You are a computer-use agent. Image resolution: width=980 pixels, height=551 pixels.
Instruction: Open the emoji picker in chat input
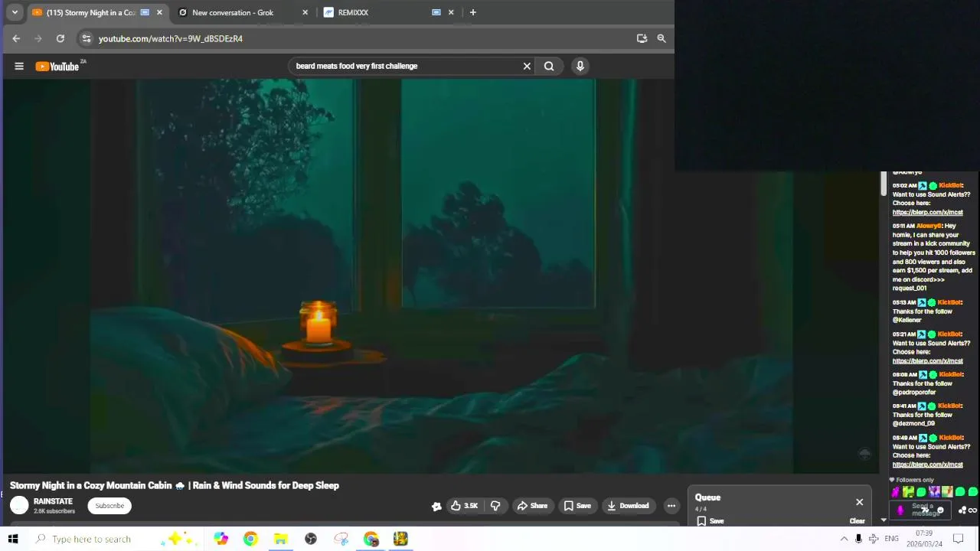pos(940,510)
